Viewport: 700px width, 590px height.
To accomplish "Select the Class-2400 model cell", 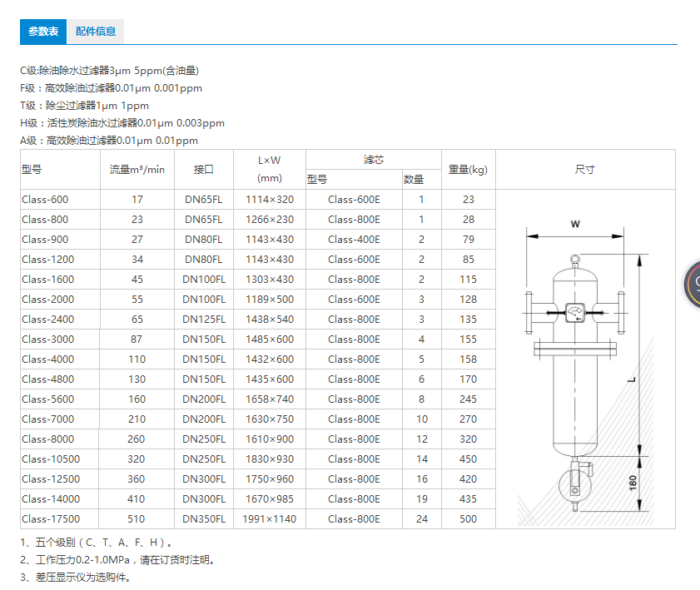I will pyautogui.click(x=60, y=320).
